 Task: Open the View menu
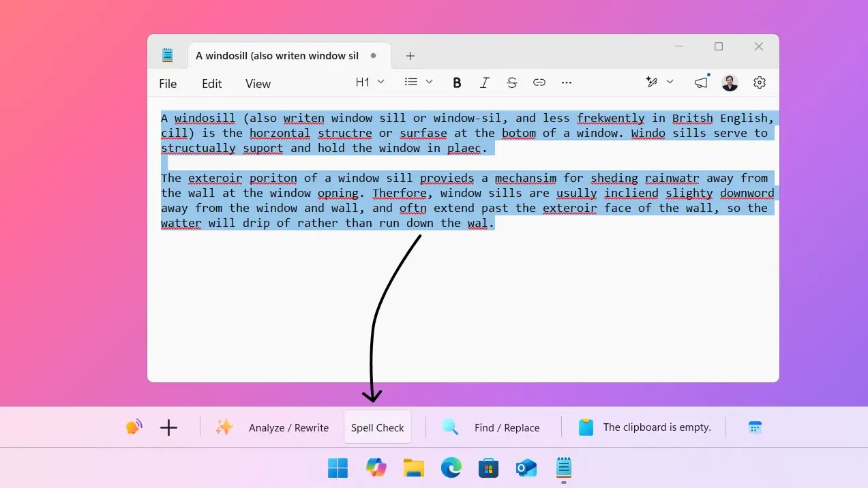[258, 84]
